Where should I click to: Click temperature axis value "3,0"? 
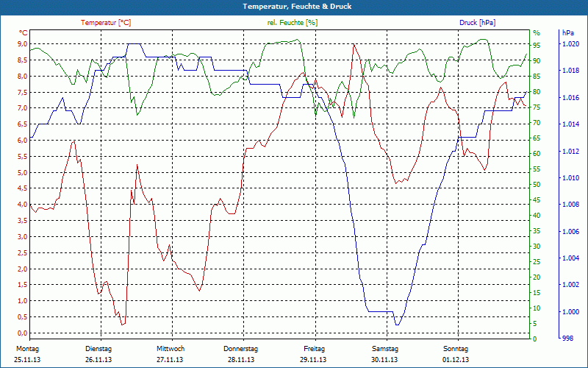pos(23,237)
